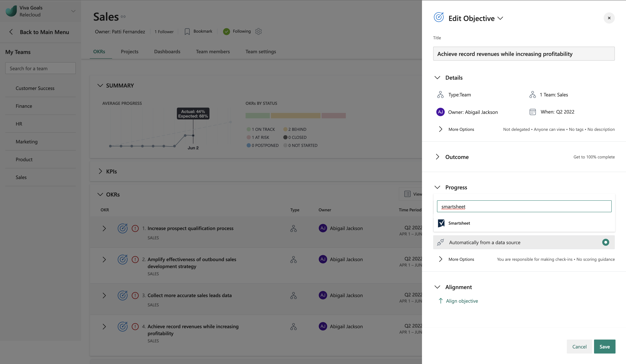The height and width of the screenshot is (364, 626).
Task: Toggle the green Following checkmark
Action: (x=226, y=32)
